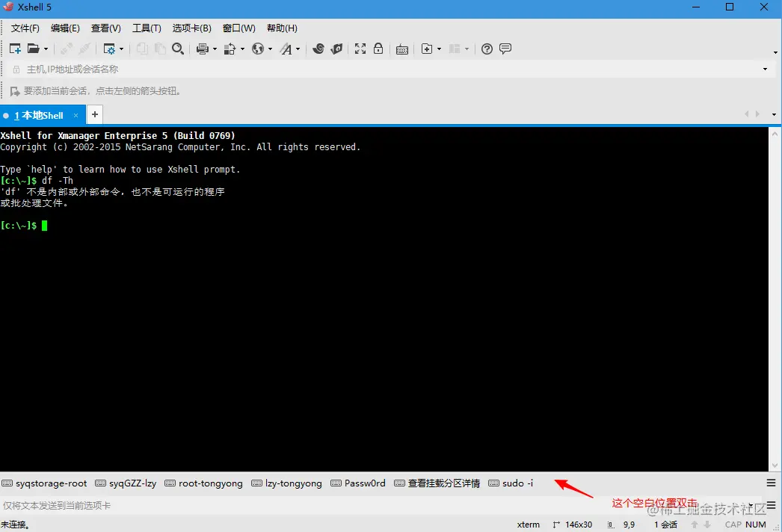Image resolution: width=782 pixels, height=532 pixels.
Task: Click the terminal scrollbar up arrow
Action: point(775,134)
